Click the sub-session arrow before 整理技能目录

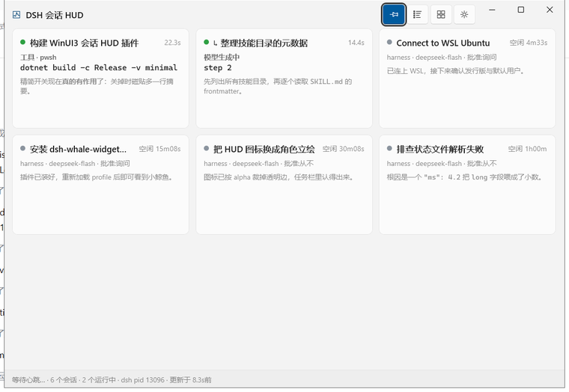(215, 43)
